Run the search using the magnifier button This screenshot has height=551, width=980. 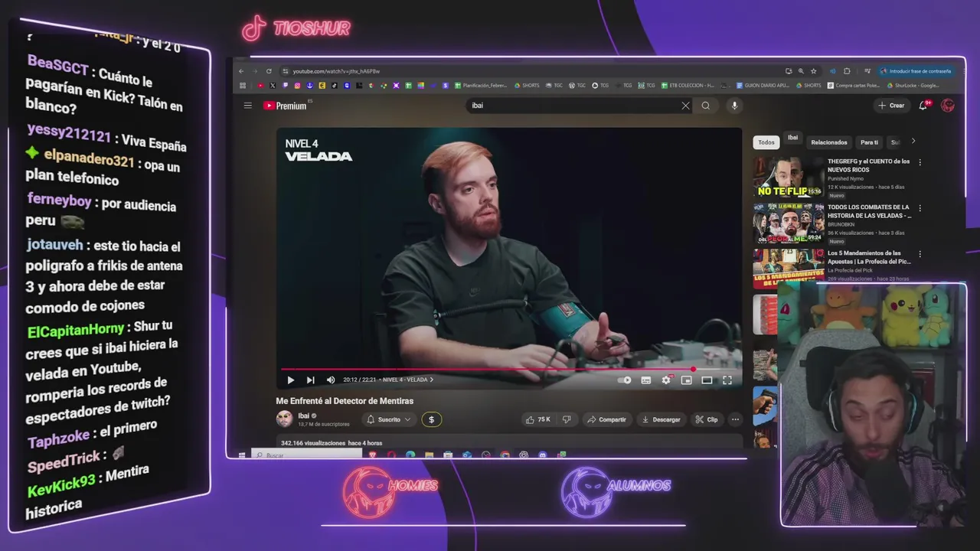(x=706, y=106)
